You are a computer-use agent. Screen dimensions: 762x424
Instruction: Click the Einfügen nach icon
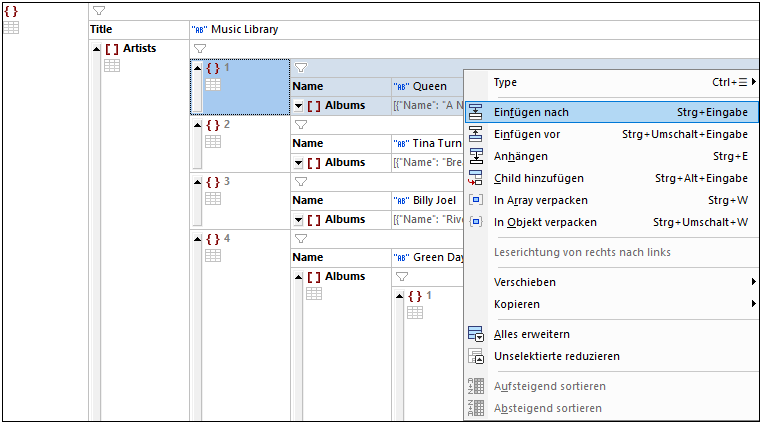pos(475,112)
